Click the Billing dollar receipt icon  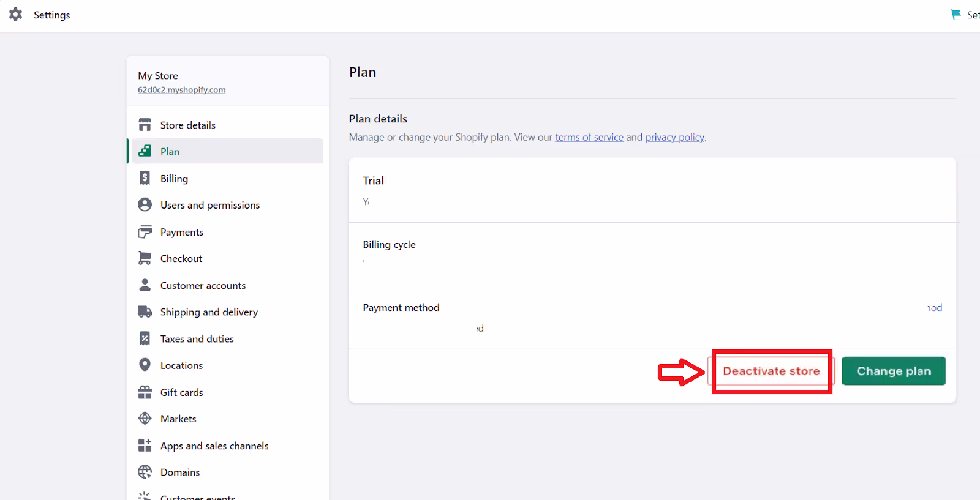click(x=145, y=178)
